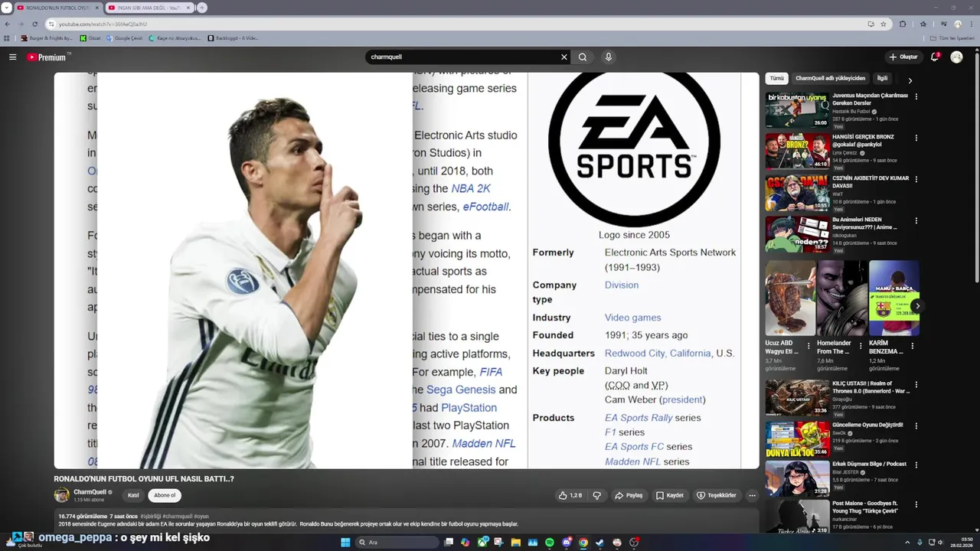This screenshot has width=980, height=551.
Task: Open options for Juventus Maçından video
Action: (x=916, y=97)
